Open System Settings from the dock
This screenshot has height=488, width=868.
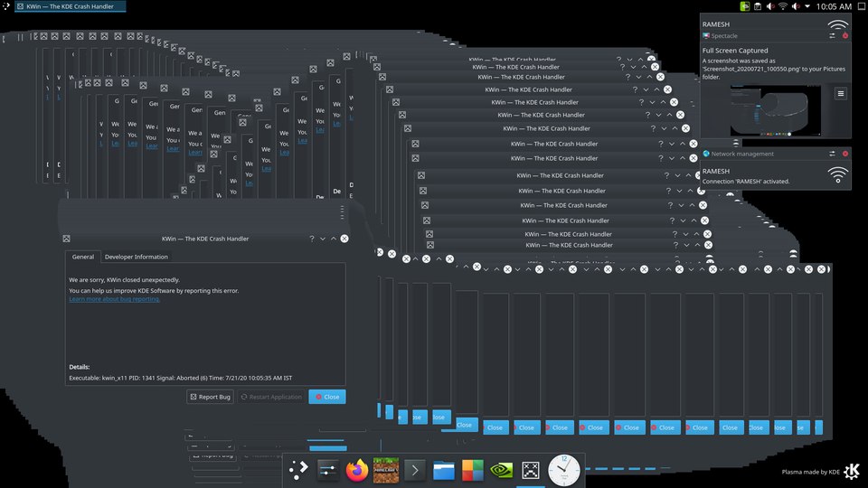[327, 470]
